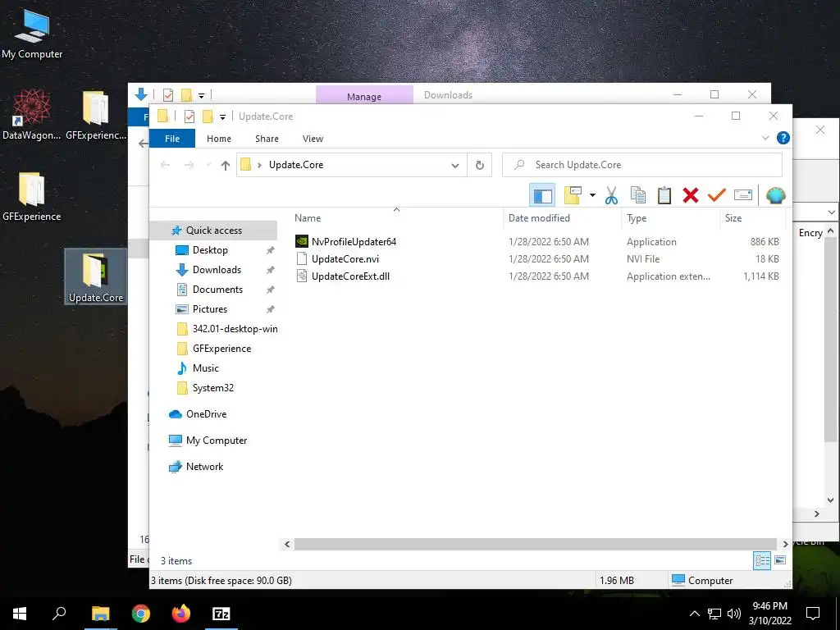Viewport: 840px width, 630px height.
Task: Switch to details view layout button
Action: [762, 560]
